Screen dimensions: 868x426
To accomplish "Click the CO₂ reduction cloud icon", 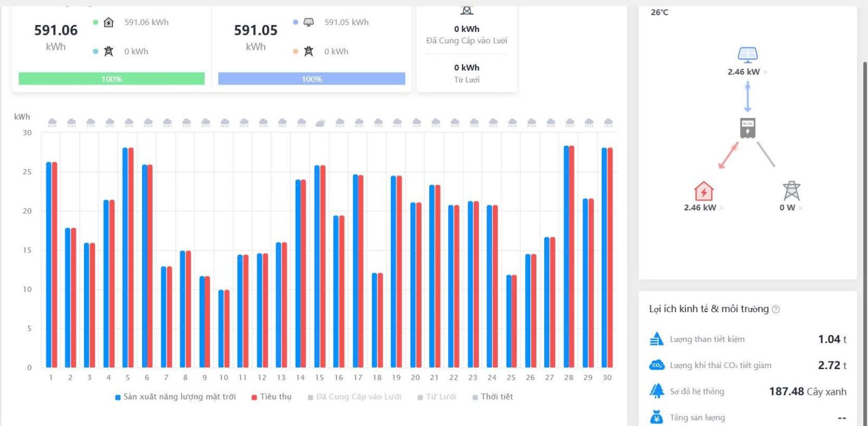I will 656,365.
